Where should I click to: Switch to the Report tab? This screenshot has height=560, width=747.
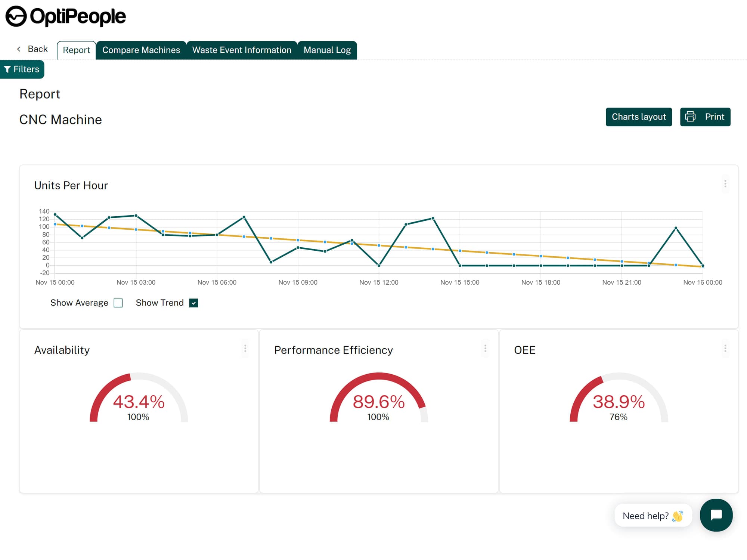point(76,50)
